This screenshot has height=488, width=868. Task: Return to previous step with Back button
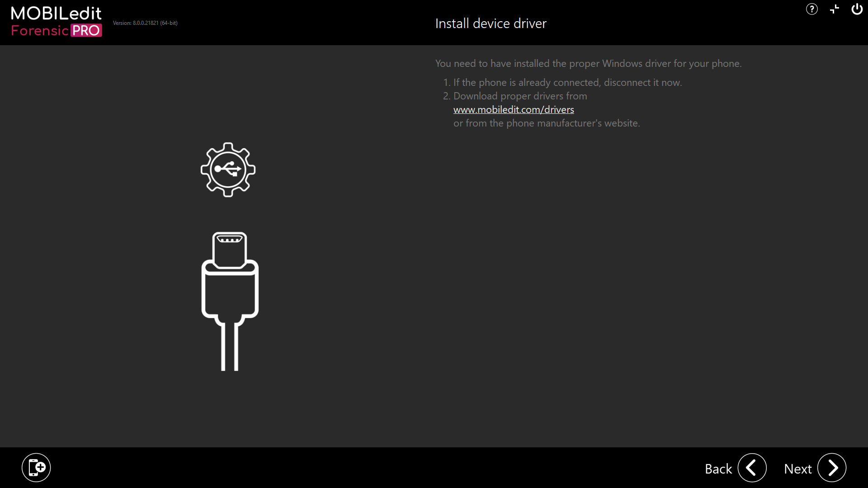coord(718,469)
